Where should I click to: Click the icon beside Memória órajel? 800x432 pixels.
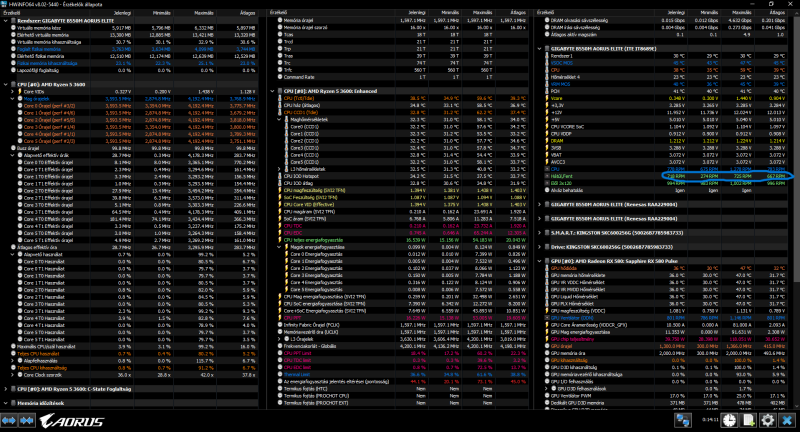coord(280,20)
